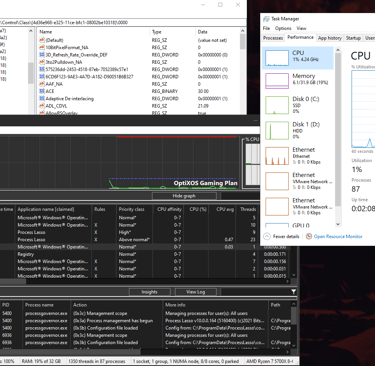375x366 pixels.
Task: Click the '21.09' data cell of ADL_CDVL
Action: (x=203, y=106)
